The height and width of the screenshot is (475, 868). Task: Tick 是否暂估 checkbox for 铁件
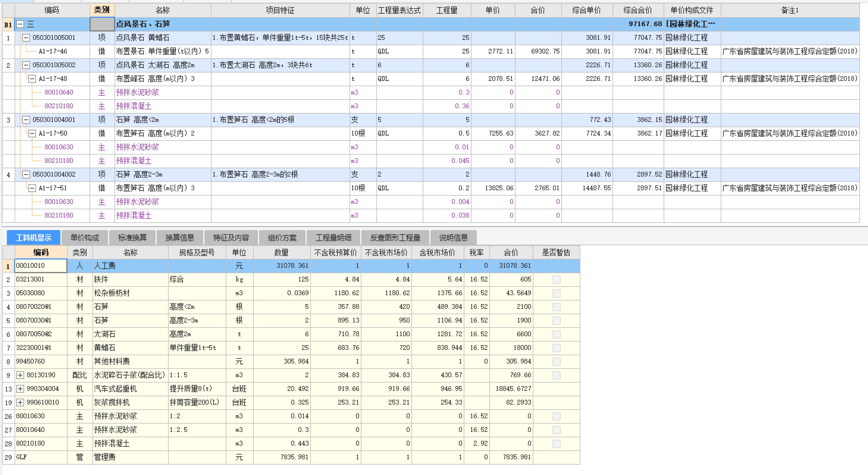(x=556, y=279)
